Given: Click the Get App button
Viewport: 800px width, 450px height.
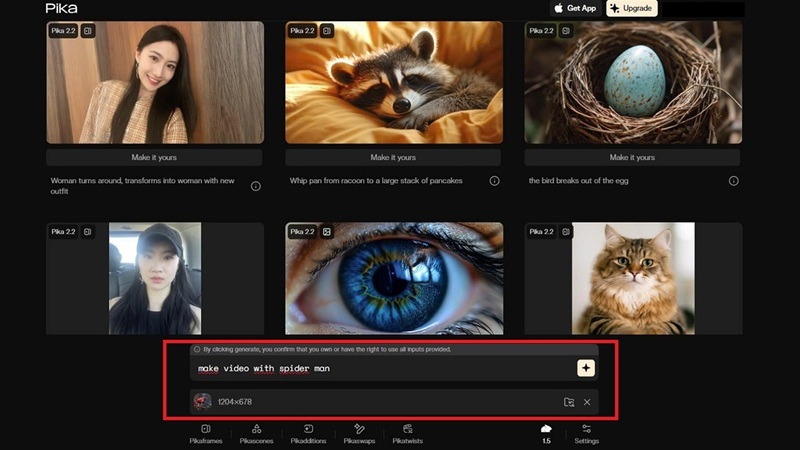Looking at the screenshot, I should click(x=574, y=8).
